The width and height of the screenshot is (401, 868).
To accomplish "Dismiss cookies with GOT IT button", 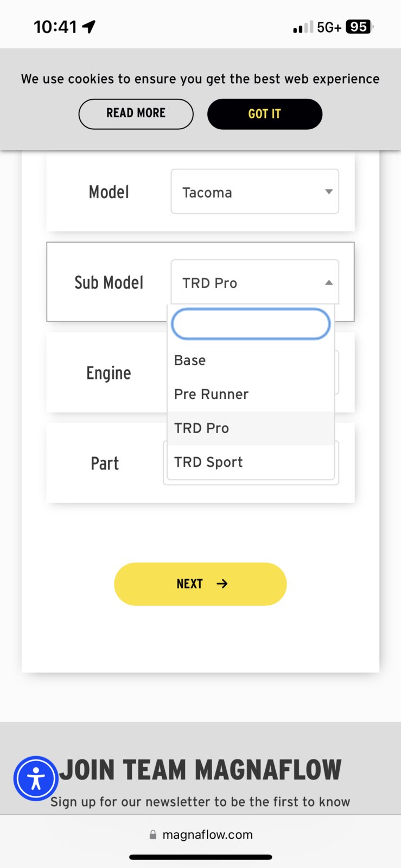I will coord(265,114).
